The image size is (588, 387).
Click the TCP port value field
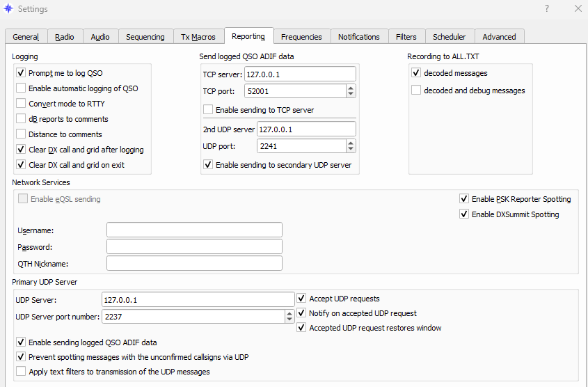pyautogui.click(x=295, y=91)
